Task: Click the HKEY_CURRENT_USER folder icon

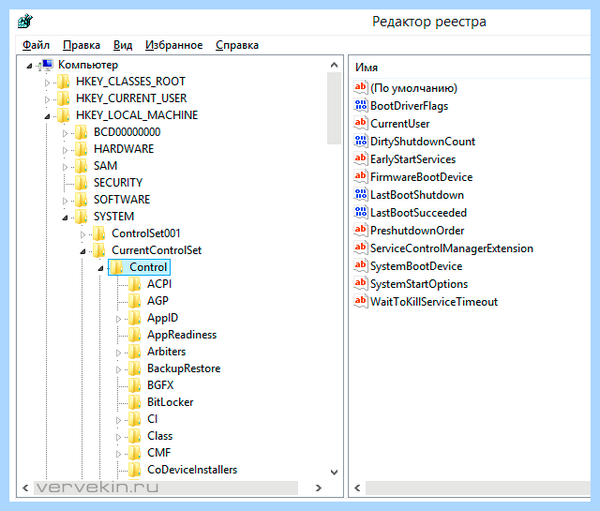Action: click(64, 98)
